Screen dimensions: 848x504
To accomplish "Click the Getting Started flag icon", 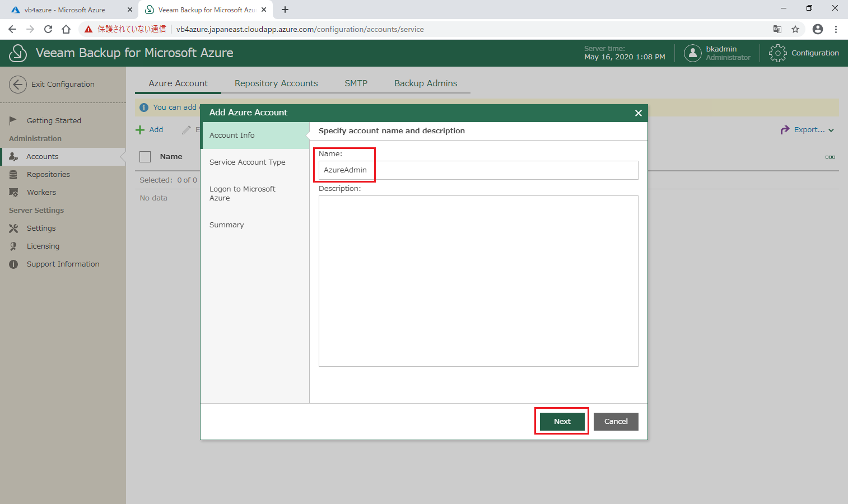I will pos(13,120).
